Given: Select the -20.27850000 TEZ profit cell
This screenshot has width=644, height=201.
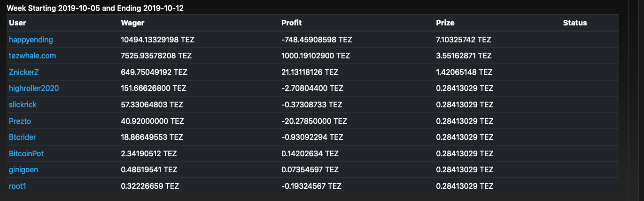Looking at the screenshot, I should (314, 121).
